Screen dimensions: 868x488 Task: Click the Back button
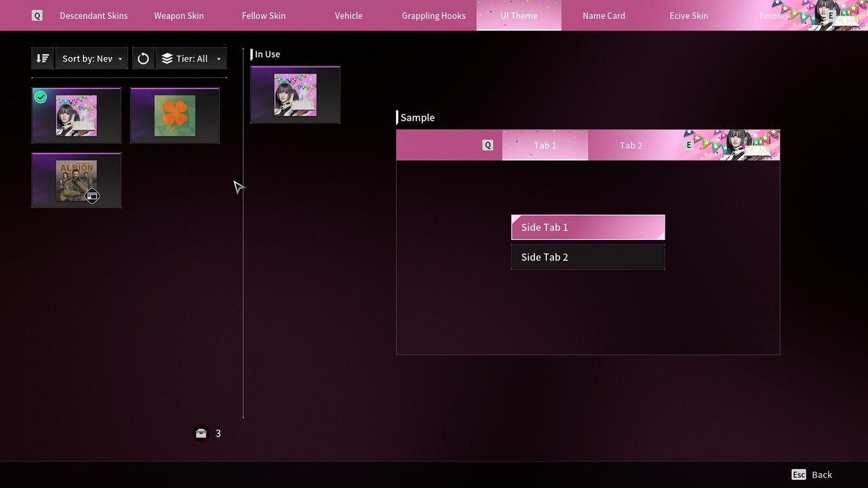click(x=812, y=474)
